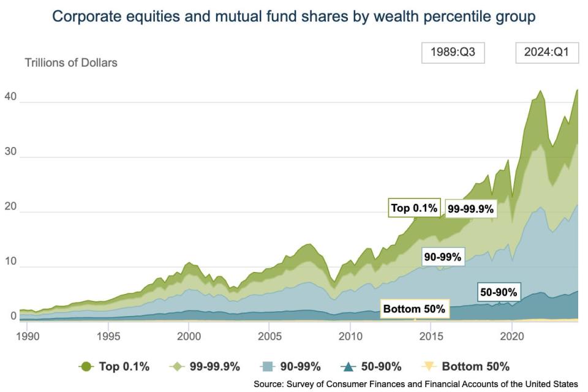Click the 99-99.9% chart data label

coord(470,209)
